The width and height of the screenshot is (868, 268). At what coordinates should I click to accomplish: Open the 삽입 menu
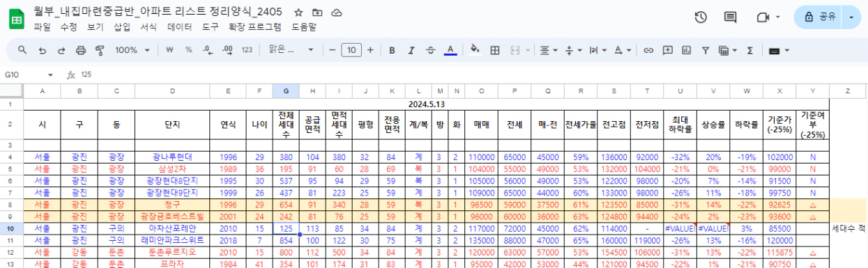pos(122,27)
